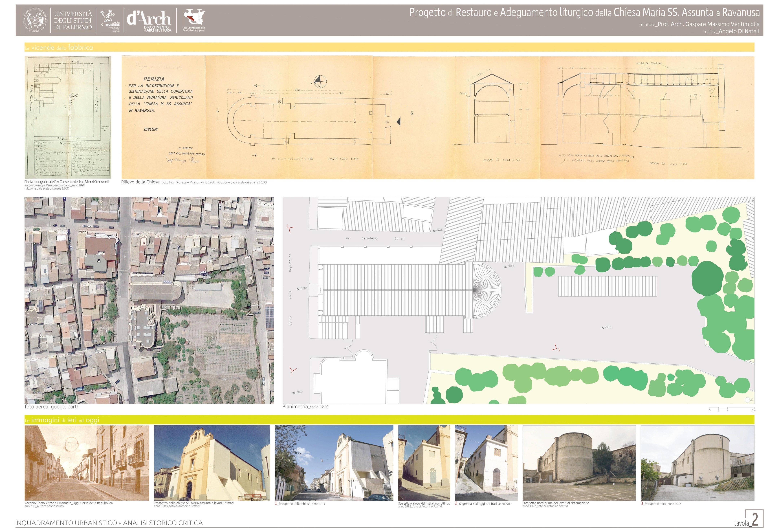
Task: Open the 1870 convent topographic plan image
Action: (68, 117)
